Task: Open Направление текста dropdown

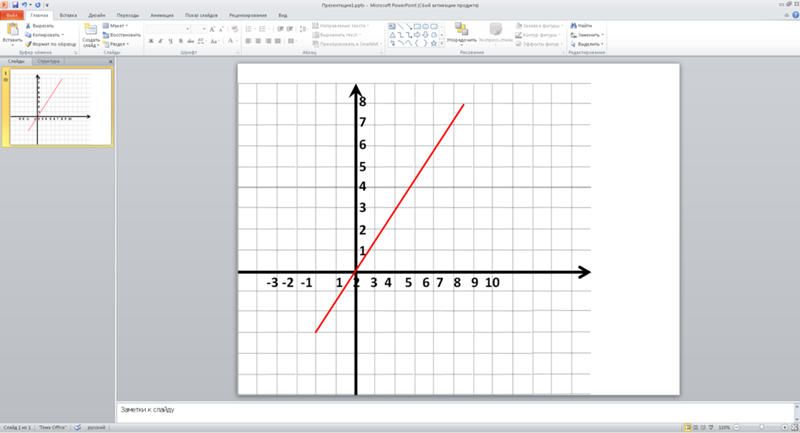Action: pyautogui.click(x=341, y=26)
